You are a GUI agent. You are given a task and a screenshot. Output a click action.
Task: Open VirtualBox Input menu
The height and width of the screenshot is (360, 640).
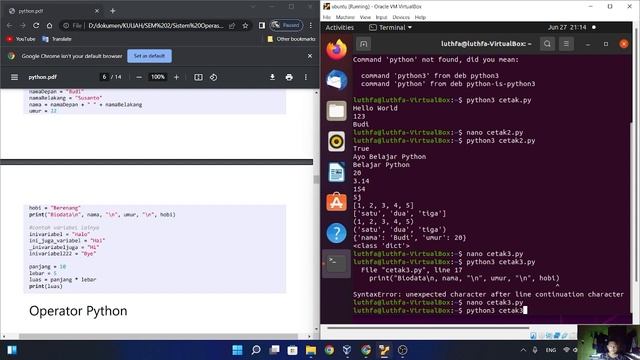(x=381, y=17)
